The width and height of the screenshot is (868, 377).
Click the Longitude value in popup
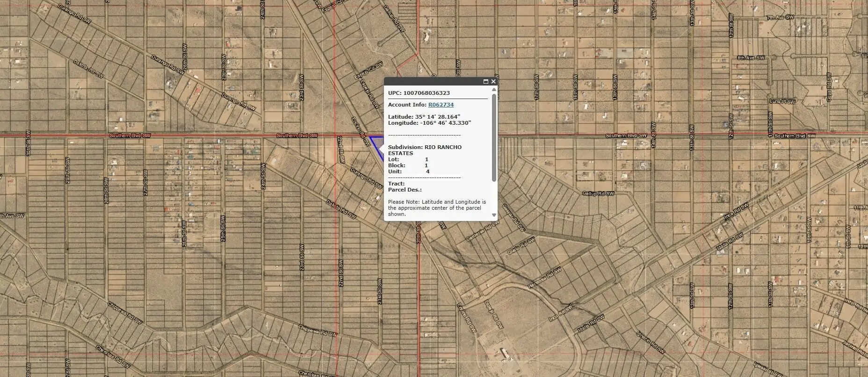click(x=445, y=123)
